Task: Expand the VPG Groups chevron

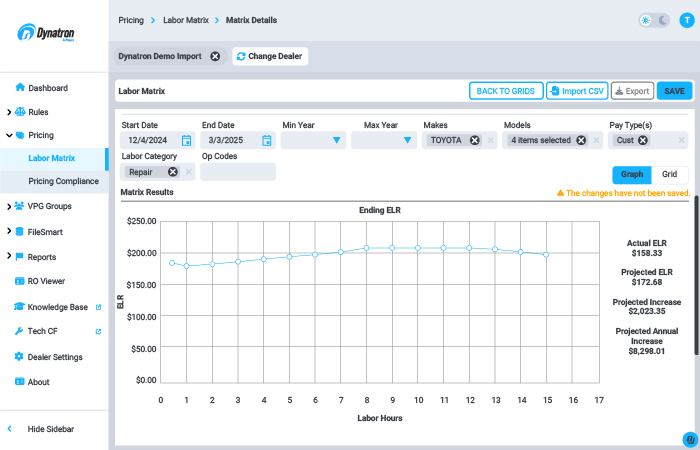Action: coord(9,206)
